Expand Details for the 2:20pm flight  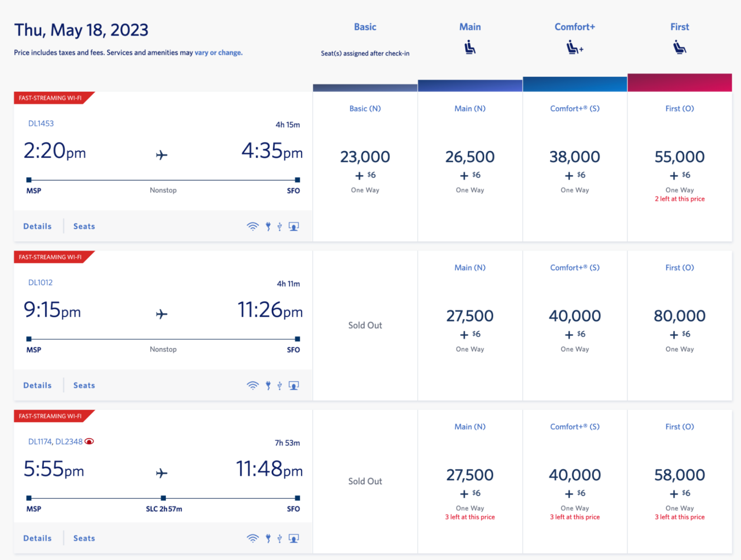point(38,226)
